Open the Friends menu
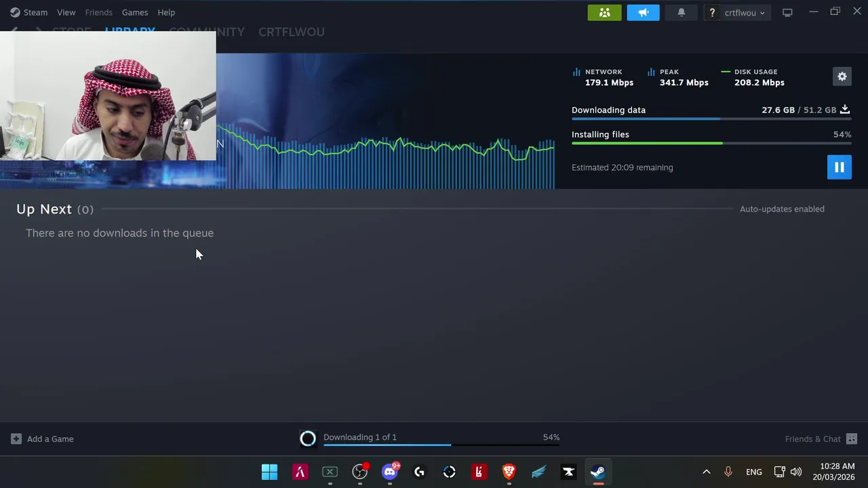868x488 pixels. [98, 12]
